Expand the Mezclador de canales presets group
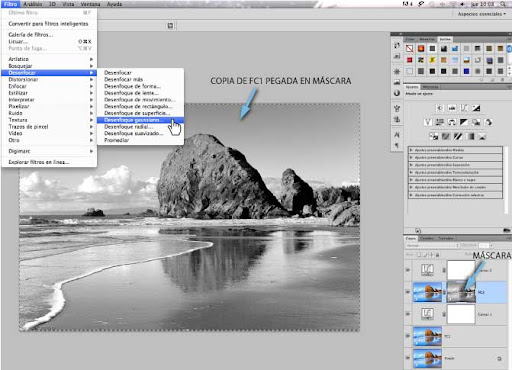The height and width of the screenshot is (370, 512). tap(411, 187)
